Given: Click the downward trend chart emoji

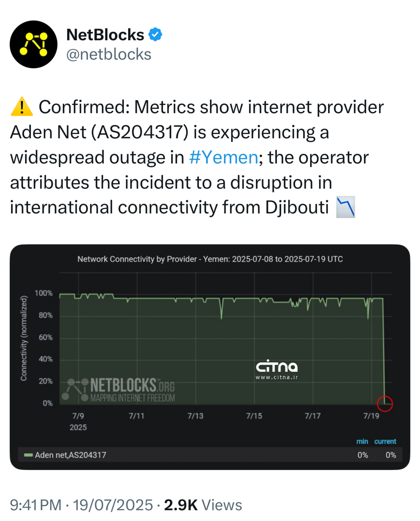Looking at the screenshot, I should (x=345, y=207).
